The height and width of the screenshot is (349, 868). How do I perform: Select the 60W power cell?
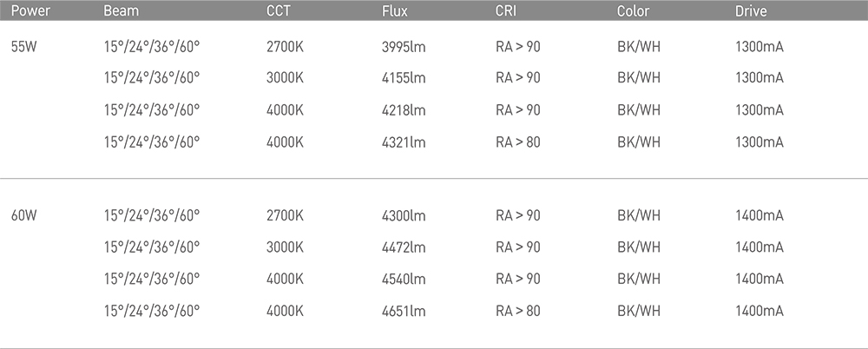pyautogui.click(x=23, y=215)
